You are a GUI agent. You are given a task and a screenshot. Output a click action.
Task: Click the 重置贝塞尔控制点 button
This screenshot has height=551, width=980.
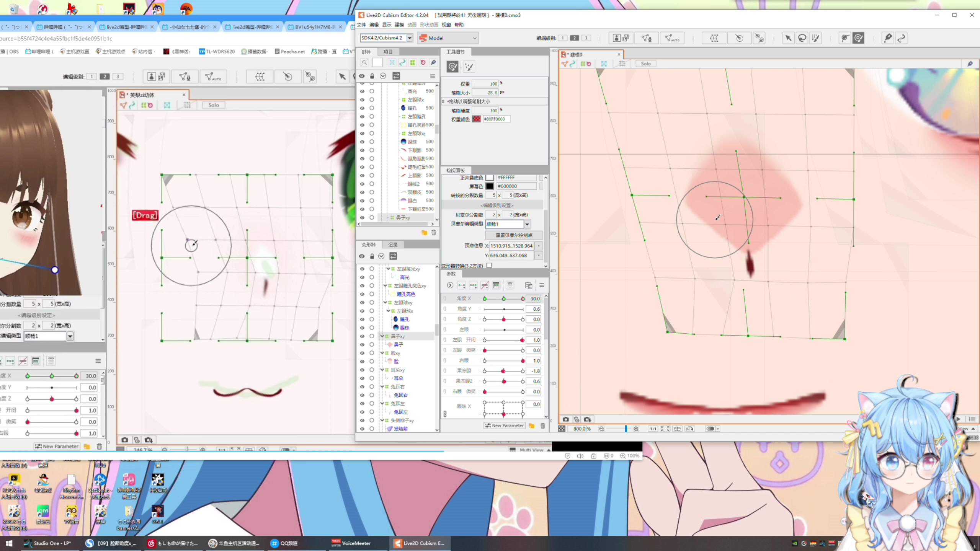click(514, 235)
